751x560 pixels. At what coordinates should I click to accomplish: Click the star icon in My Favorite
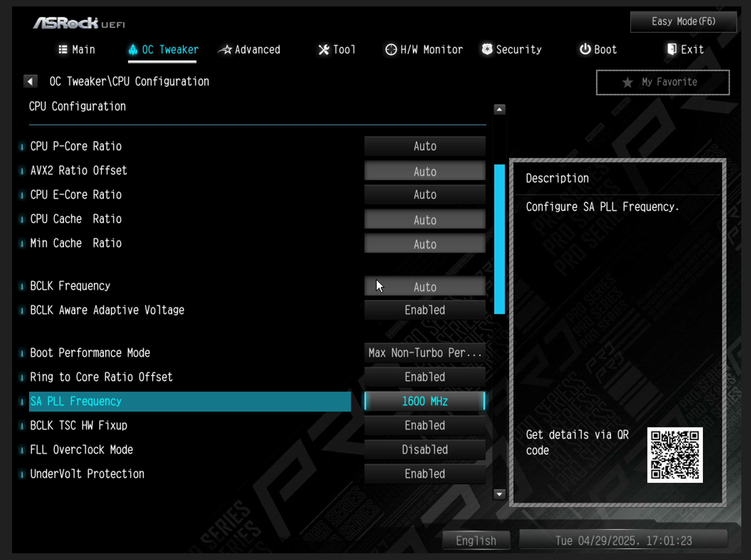coord(627,82)
